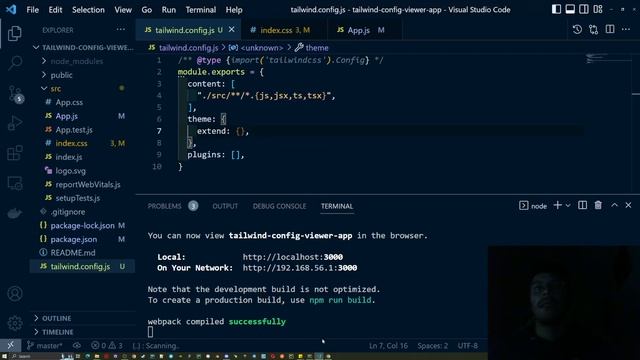Collapse TAILWIND-CONFIG-VIEWER project root

coord(83,48)
